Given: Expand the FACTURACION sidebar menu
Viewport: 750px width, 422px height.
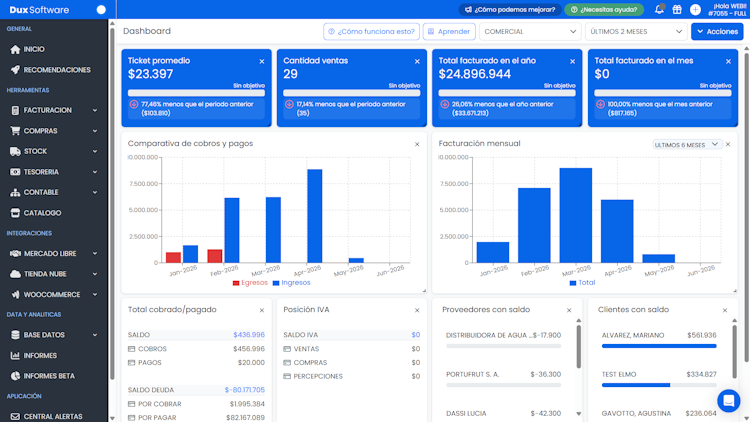Looking at the screenshot, I should (x=54, y=110).
